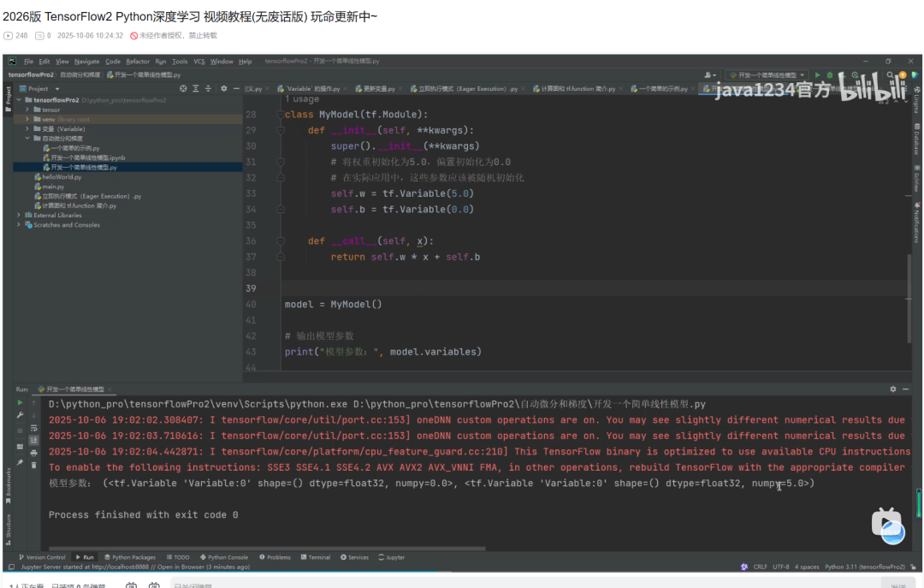
Task: Hide Run panel with minus icon
Action: 906,389
